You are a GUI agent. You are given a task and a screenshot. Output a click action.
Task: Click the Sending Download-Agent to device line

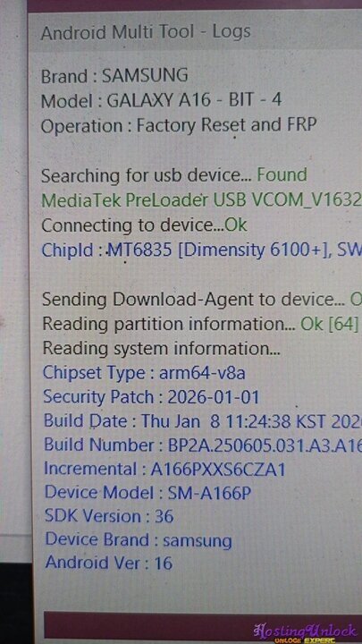202,300
